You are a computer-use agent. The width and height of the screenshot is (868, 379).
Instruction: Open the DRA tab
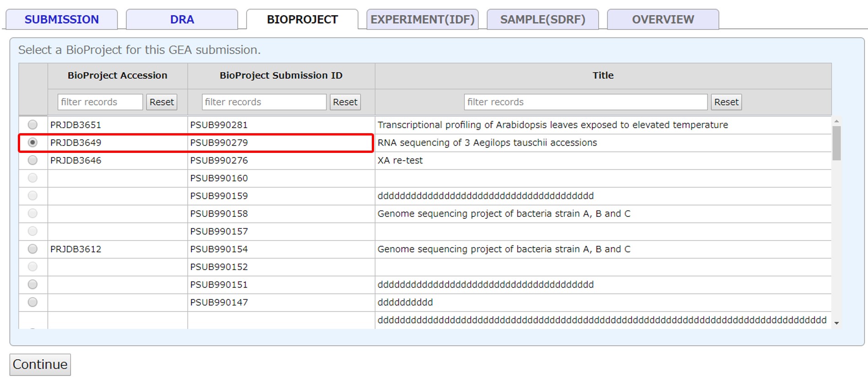point(182,20)
